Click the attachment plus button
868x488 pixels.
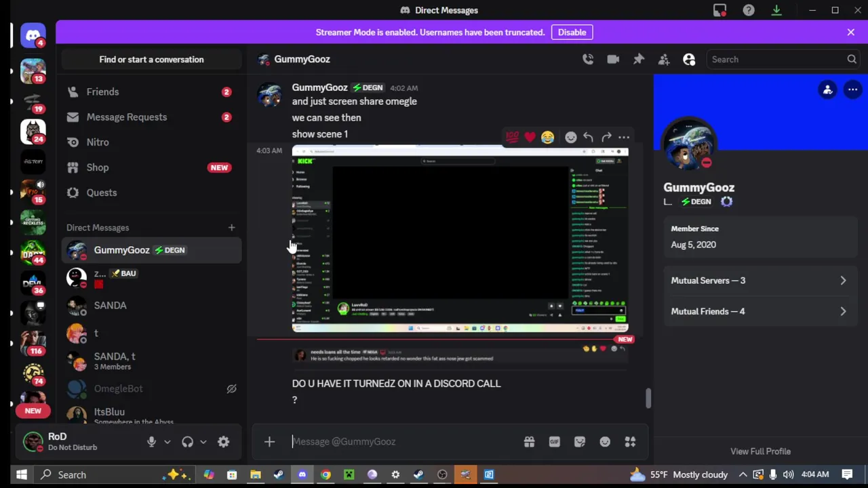click(x=269, y=442)
